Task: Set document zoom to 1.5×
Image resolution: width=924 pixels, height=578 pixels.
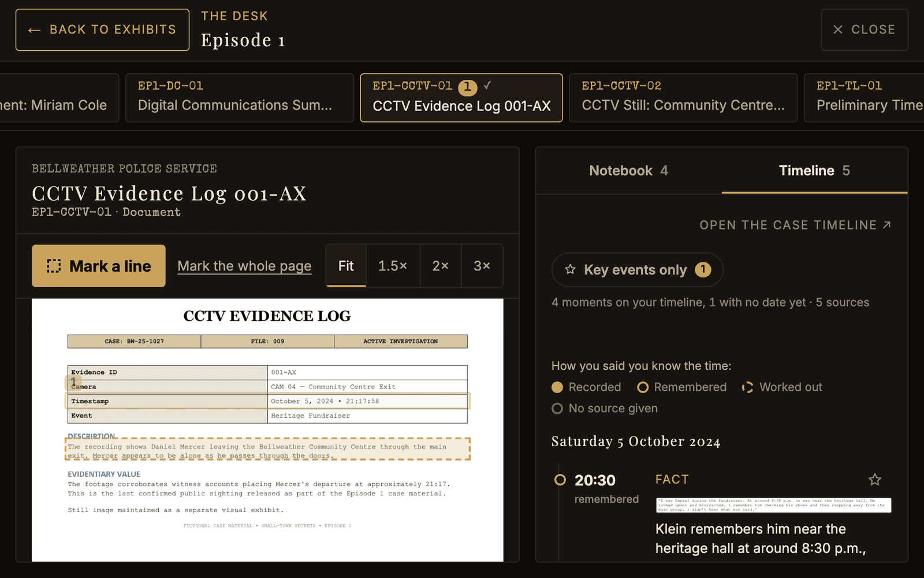Action: (393, 266)
